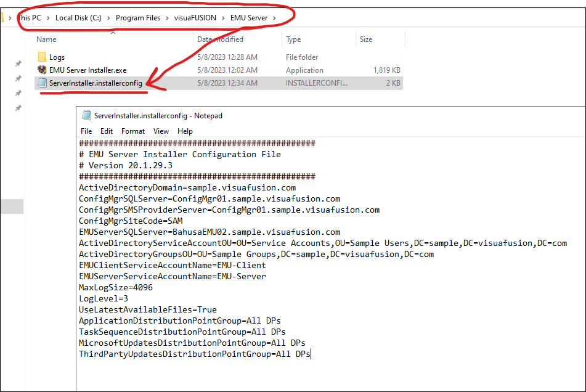586x392 pixels.
Task: Expand chevron after visuaFUSION breadcrumb
Action: (x=223, y=18)
